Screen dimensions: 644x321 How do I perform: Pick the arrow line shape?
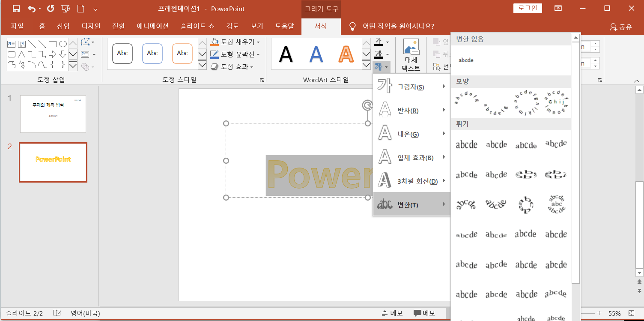(x=42, y=44)
